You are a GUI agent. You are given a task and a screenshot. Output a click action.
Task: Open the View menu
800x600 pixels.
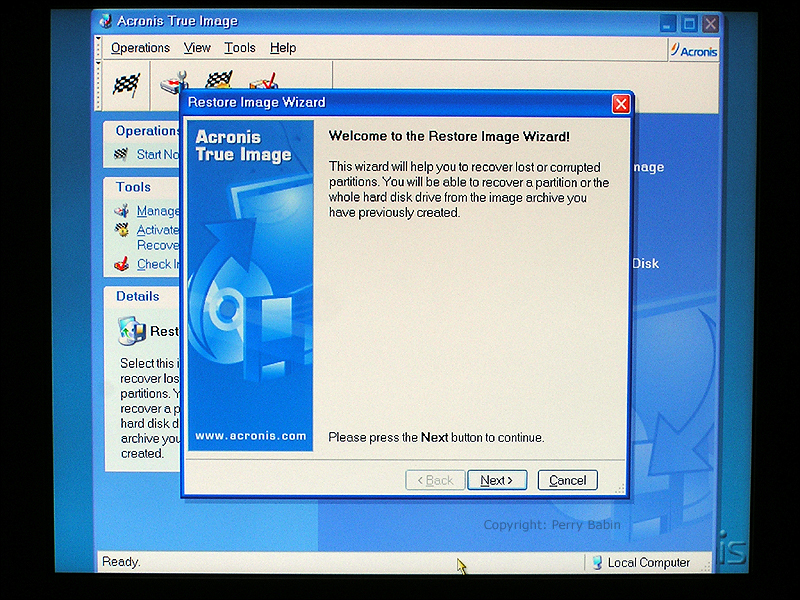point(197,48)
